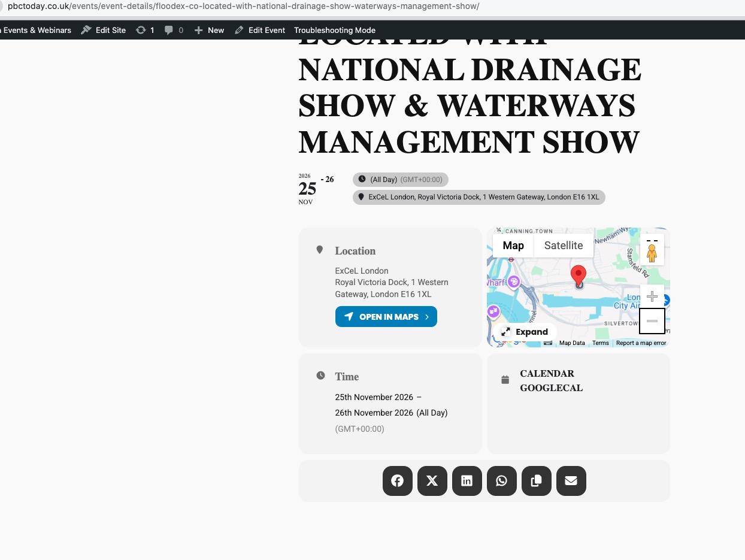Copy event link to clipboard
745x560 pixels.
click(536, 481)
